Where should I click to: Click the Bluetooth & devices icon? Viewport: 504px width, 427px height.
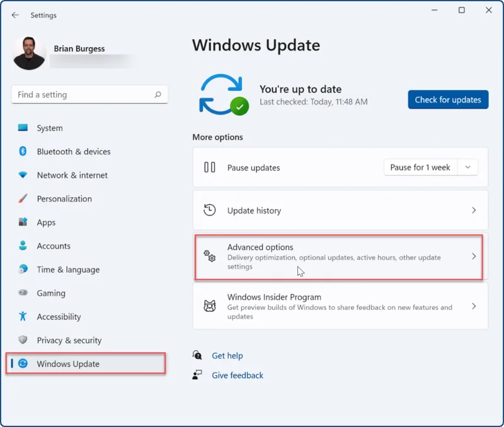[23, 151]
